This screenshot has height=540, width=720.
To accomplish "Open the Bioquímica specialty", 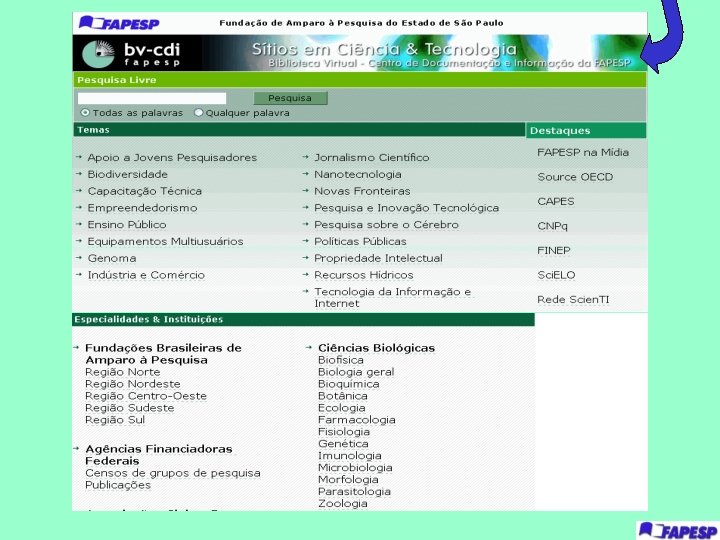I will (349, 384).
